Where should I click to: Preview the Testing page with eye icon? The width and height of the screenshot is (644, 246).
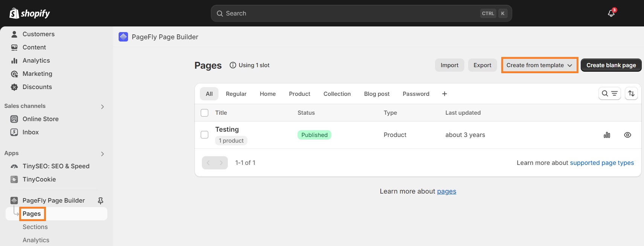(x=627, y=135)
